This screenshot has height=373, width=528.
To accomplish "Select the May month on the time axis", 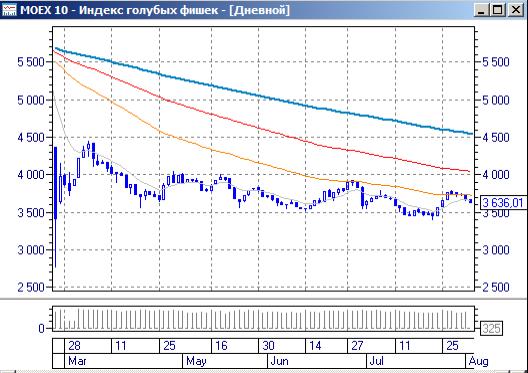I will [196, 361].
